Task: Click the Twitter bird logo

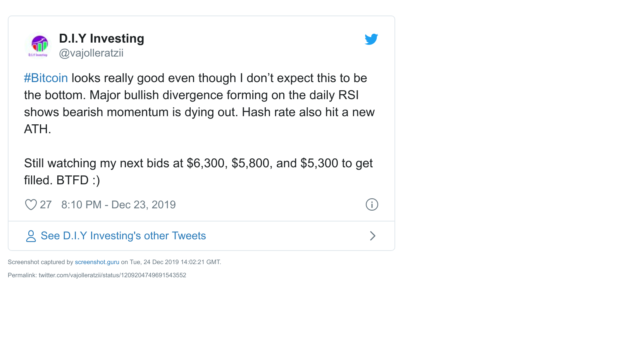Action: [x=371, y=39]
